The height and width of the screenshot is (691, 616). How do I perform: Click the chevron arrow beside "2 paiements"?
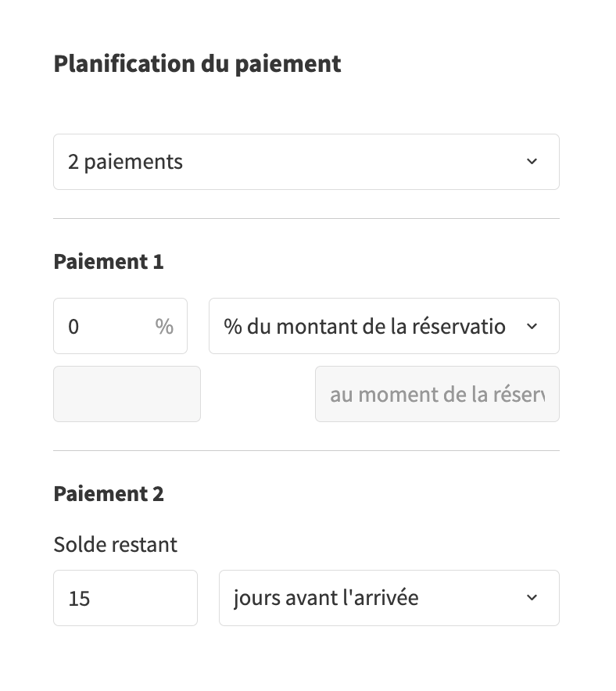tap(532, 162)
